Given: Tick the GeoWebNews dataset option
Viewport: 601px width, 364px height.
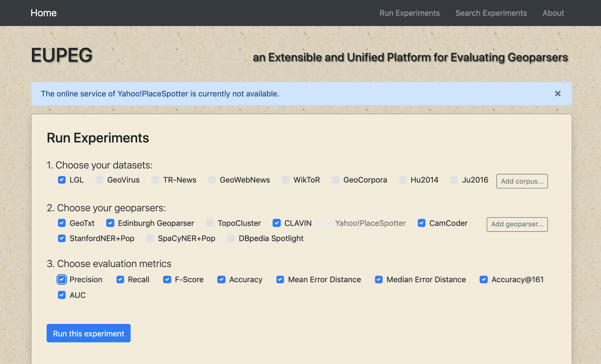Looking at the screenshot, I should (212, 180).
